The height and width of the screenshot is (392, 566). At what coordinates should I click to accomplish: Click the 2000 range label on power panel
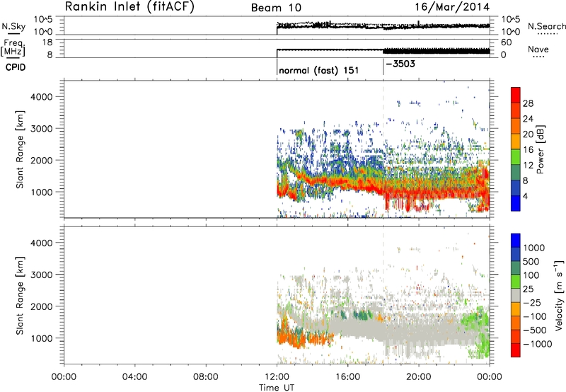pos(42,160)
